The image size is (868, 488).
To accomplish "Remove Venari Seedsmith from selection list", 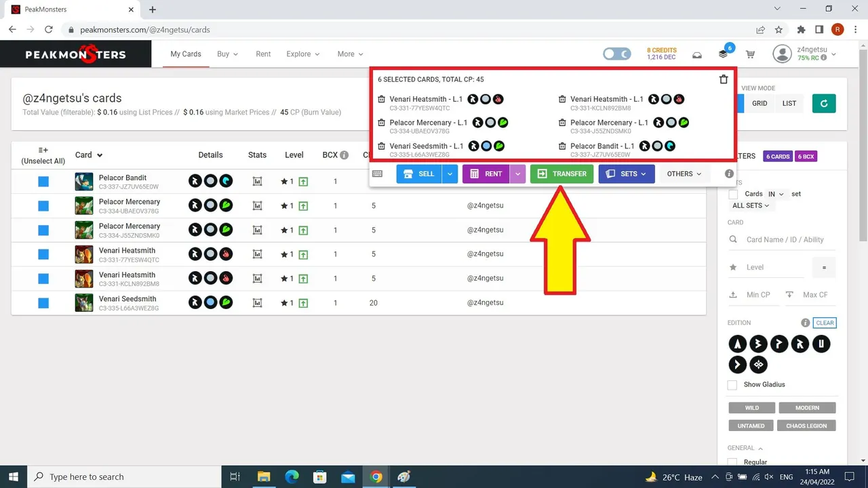I will (382, 146).
